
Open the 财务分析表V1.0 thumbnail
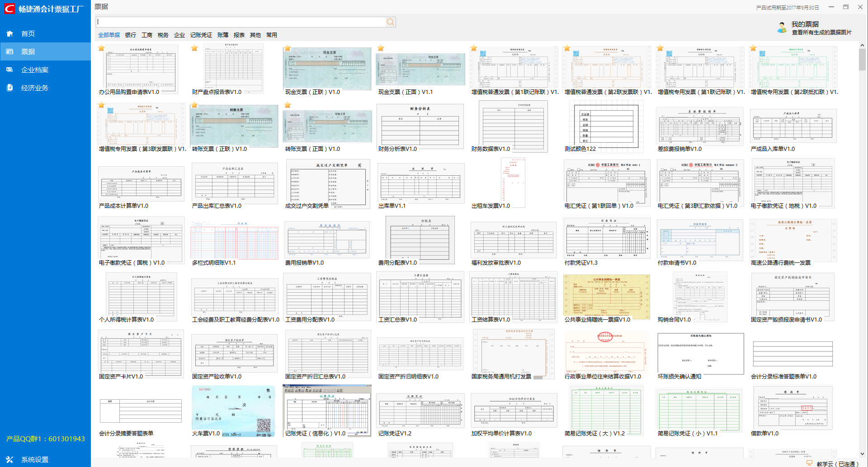(420, 127)
